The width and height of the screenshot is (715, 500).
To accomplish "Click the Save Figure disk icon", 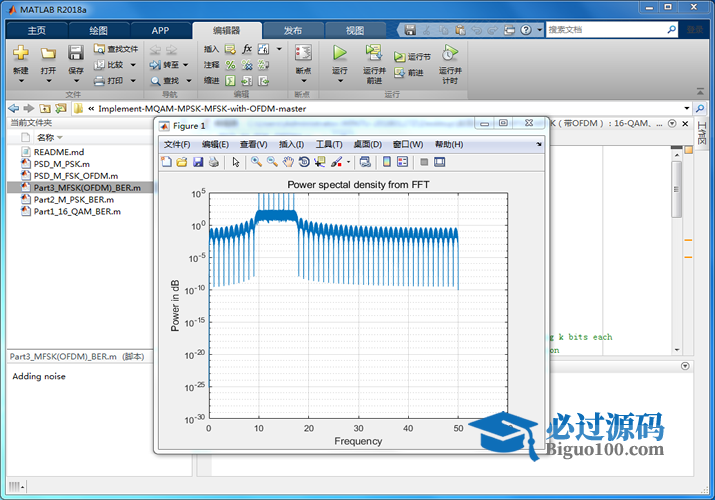I will pyautogui.click(x=198, y=162).
